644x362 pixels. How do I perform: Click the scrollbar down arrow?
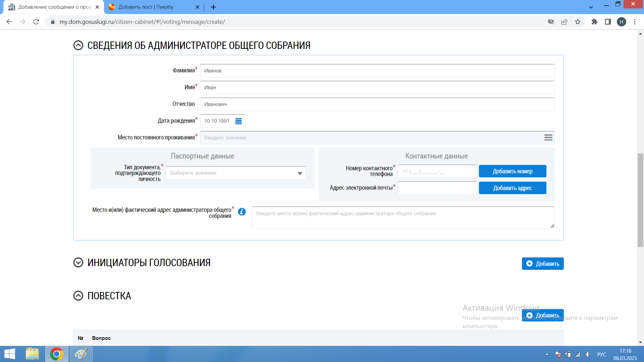640,342
